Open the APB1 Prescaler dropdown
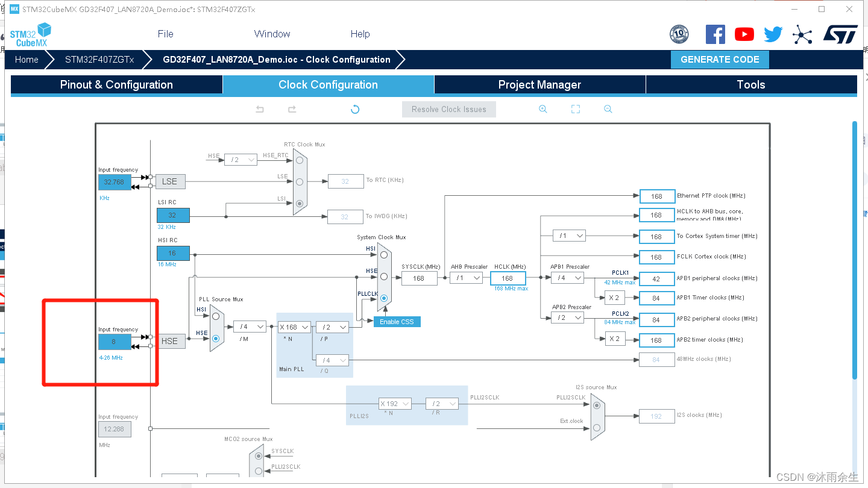The height and width of the screenshot is (488, 868). [568, 278]
